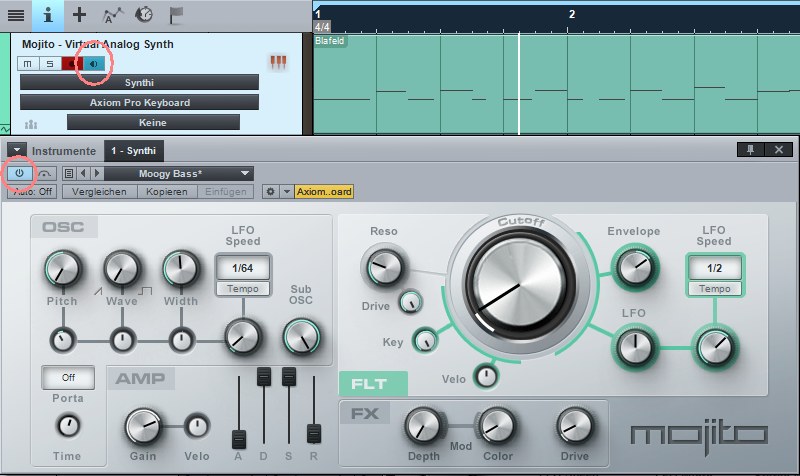Click the FX Drive knob
The width and height of the screenshot is (800, 476).
click(x=575, y=425)
